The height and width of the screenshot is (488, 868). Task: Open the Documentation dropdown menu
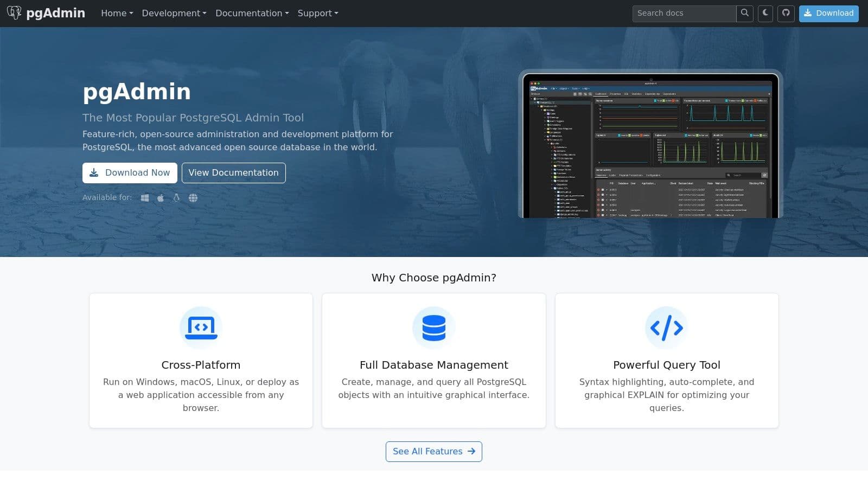coord(252,13)
